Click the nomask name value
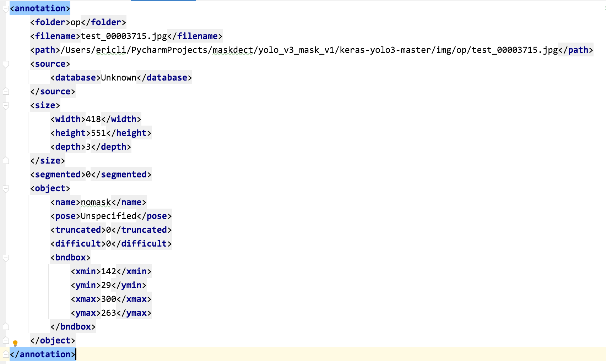The width and height of the screenshot is (606, 364). (x=96, y=202)
